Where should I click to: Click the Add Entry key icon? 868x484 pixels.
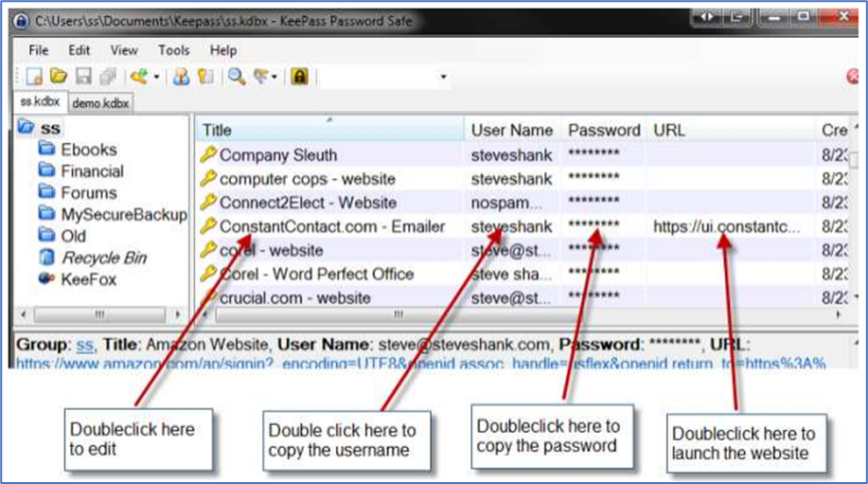coord(139,76)
